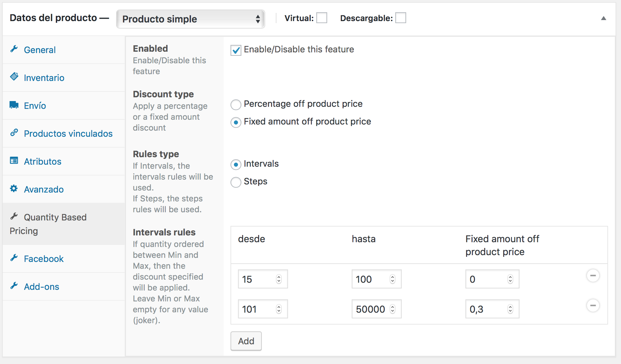Screen dimensions: 621x364
Task: Uncheck Enable/Disable this feature
Action: click(236, 50)
